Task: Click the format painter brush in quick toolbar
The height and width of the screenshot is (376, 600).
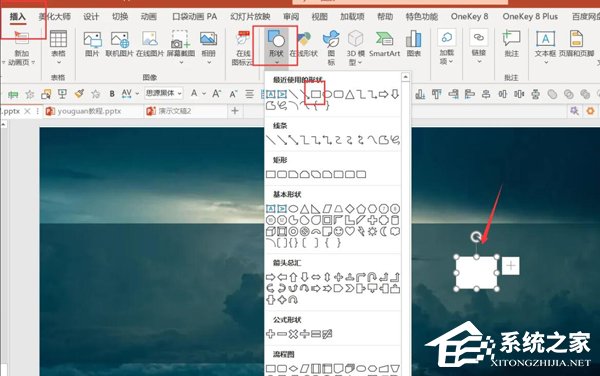Action: click(79, 93)
